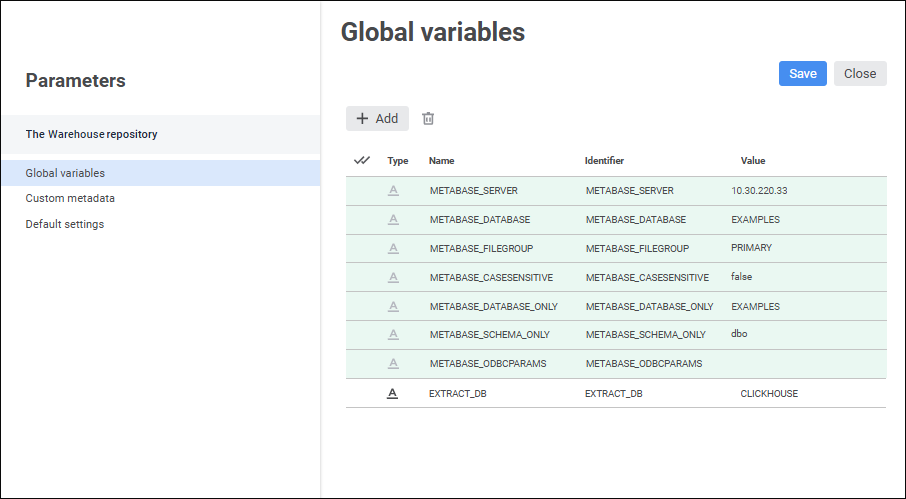Click the type icon for METABASE_ODBCPARAMS row
Viewport: 906px width, 499px height.
tap(393, 364)
